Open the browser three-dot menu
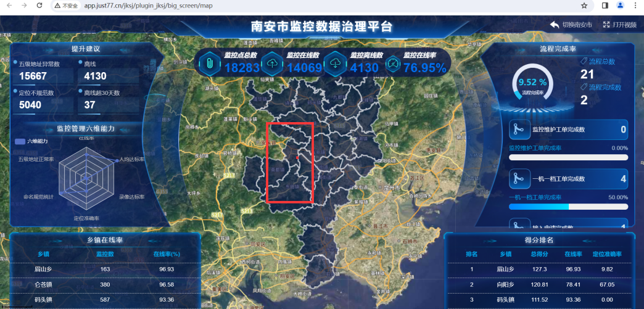Image resolution: width=644 pixels, height=309 pixels. (x=636, y=6)
